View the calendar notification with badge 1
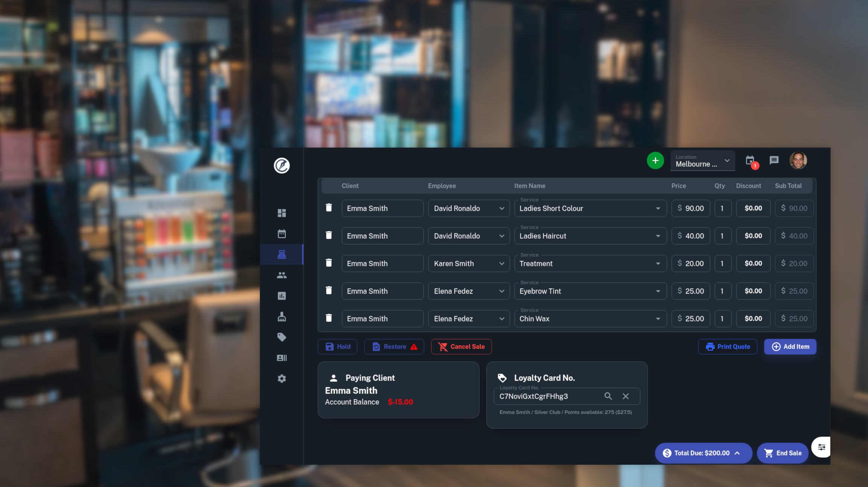Image resolution: width=868 pixels, height=487 pixels. click(750, 160)
